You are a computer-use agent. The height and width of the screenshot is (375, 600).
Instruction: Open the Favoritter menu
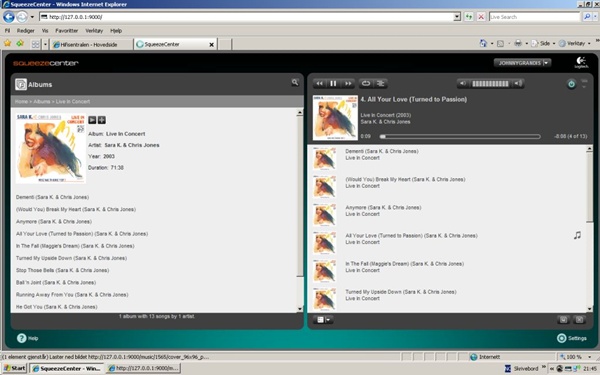(67, 31)
